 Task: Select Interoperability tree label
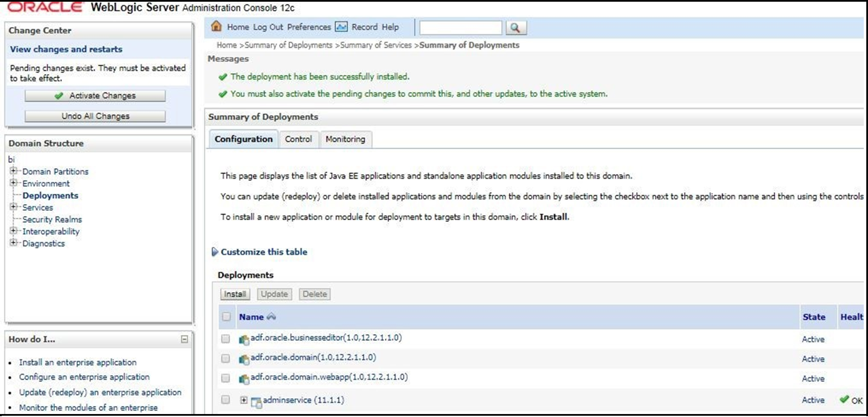[51, 231]
